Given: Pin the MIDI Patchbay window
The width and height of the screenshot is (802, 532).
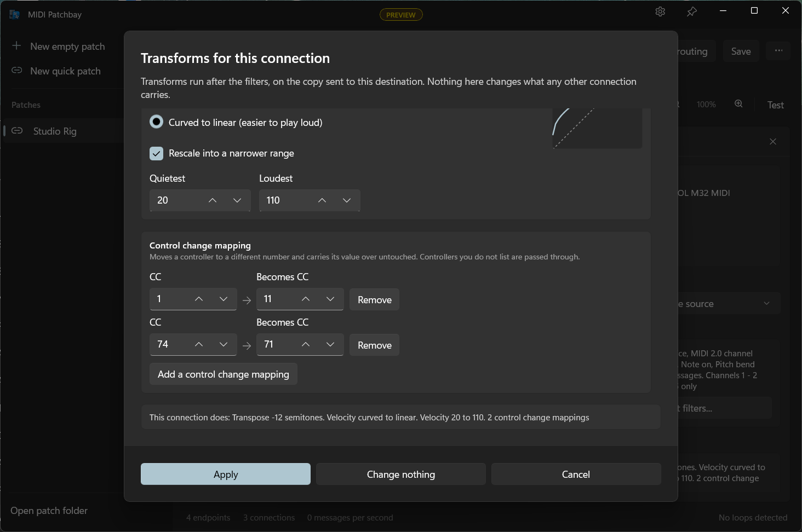Looking at the screenshot, I should pos(692,11).
